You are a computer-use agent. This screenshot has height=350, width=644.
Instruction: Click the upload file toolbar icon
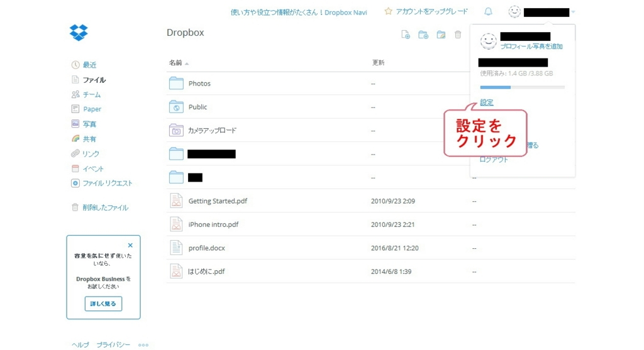tap(406, 35)
